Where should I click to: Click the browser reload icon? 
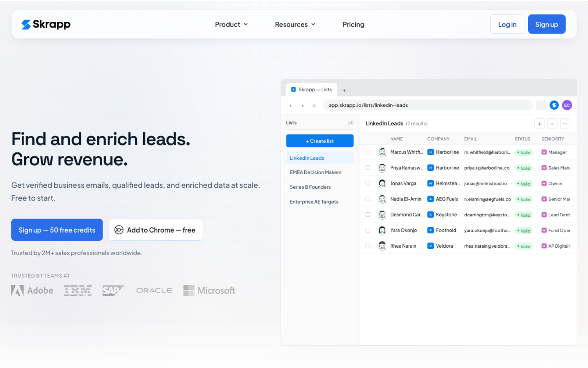(x=314, y=106)
